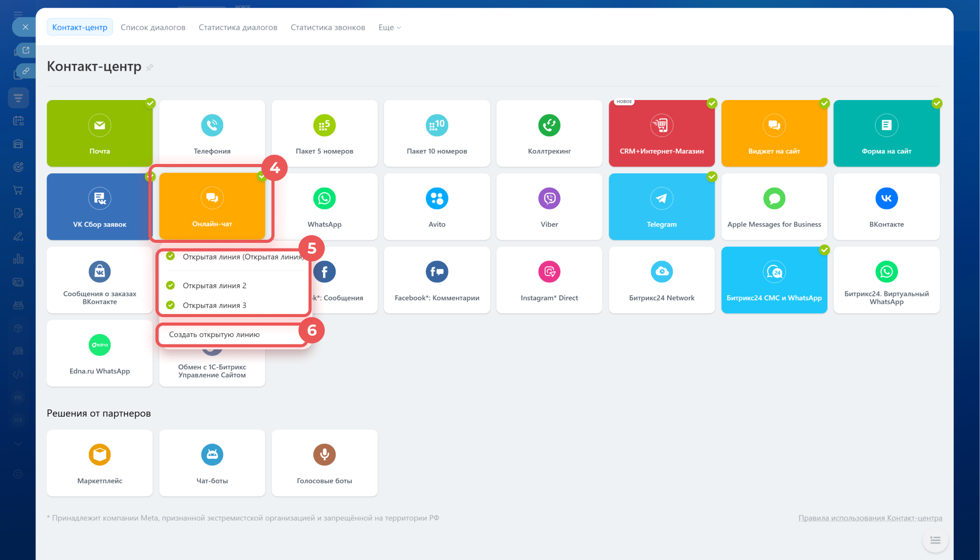Expand the Еще dropdown menu
This screenshot has height=560, width=980.
click(389, 27)
